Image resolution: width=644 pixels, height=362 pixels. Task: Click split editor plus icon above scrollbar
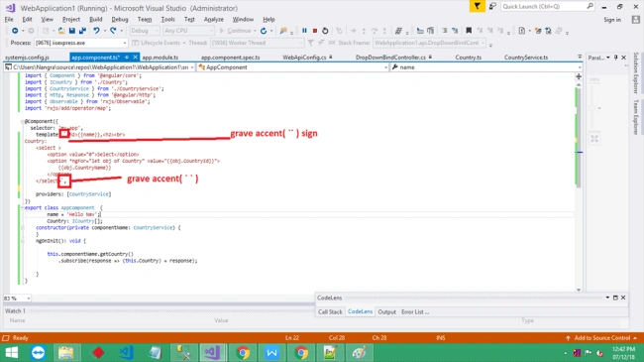click(x=579, y=76)
